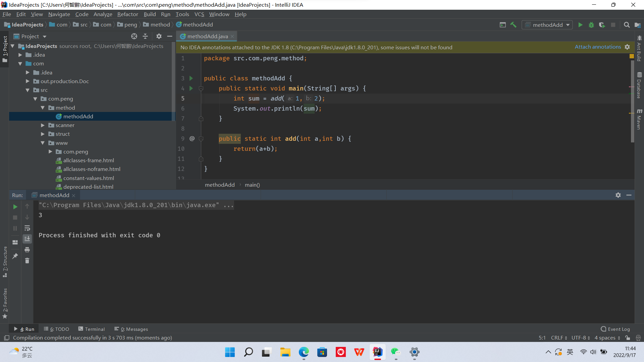The width and height of the screenshot is (644, 362).
Task: Toggle pin tab in Run panel
Action: 15,256
